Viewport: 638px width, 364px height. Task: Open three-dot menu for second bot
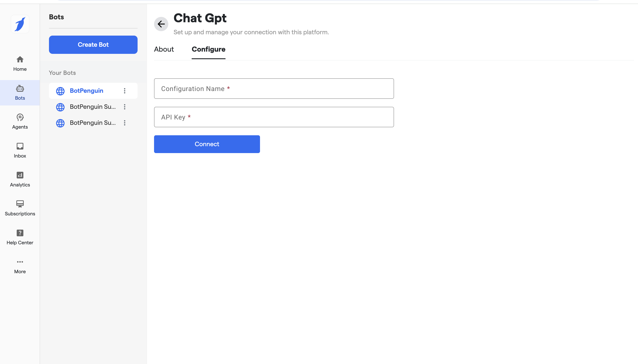[124, 107]
